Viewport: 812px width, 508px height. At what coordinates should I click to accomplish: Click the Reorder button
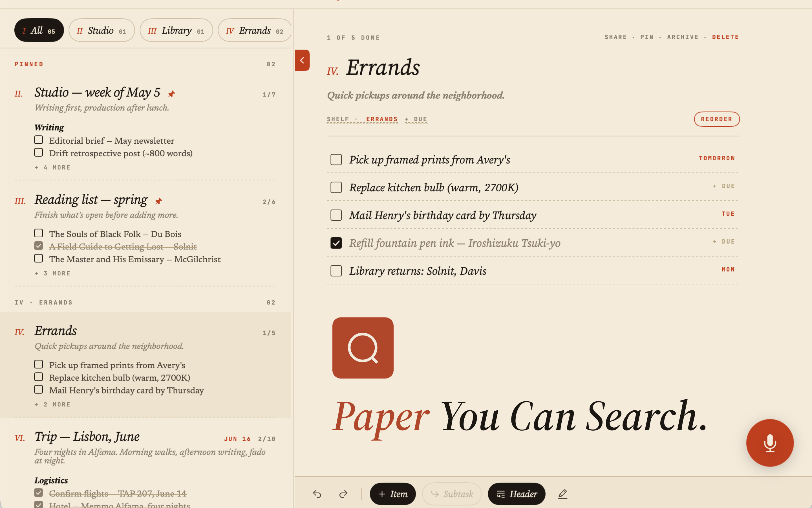pos(717,119)
